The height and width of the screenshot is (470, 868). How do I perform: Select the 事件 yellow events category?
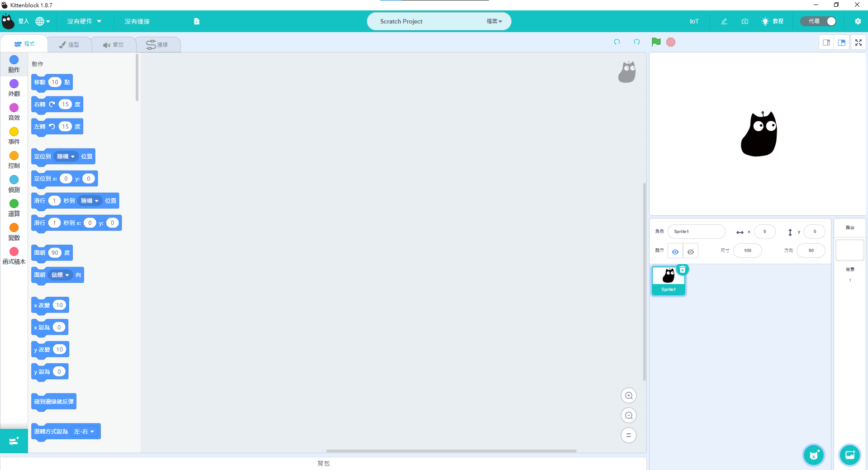click(14, 136)
